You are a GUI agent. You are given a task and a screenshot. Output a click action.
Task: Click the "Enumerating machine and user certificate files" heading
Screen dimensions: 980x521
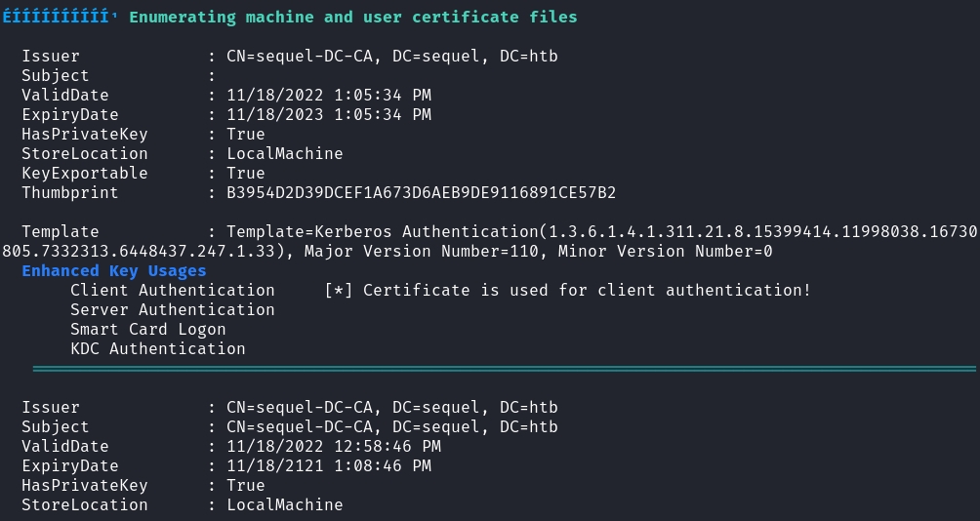pyautogui.click(x=352, y=17)
